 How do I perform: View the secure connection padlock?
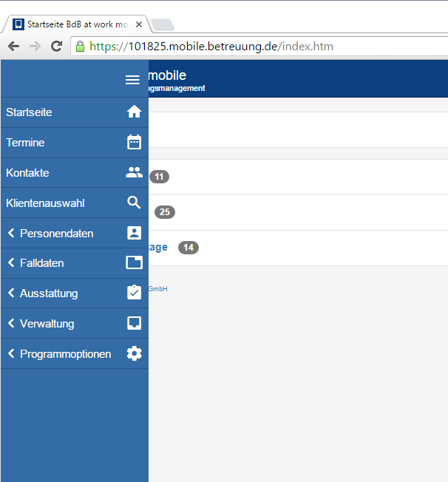[x=81, y=47]
